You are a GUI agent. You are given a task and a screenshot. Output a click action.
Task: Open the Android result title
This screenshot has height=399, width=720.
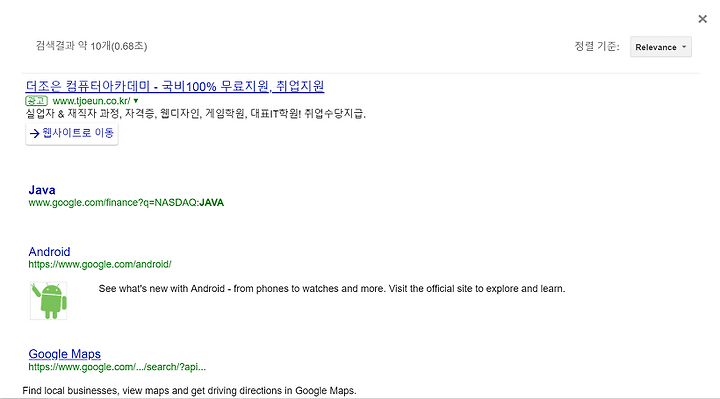click(49, 252)
